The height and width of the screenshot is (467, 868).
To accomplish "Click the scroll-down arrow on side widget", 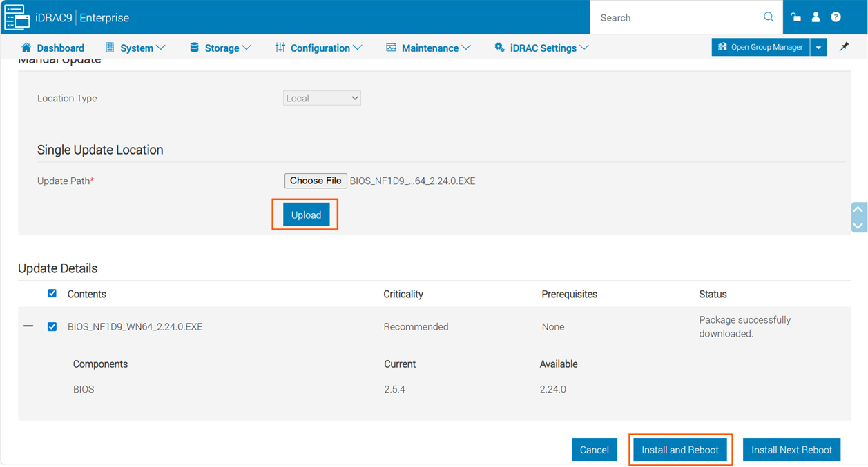I will pyautogui.click(x=858, y=226).
